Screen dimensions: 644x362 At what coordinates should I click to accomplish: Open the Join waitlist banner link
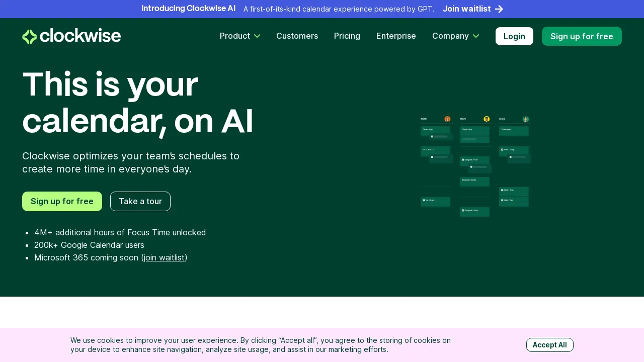click(473, 9)
